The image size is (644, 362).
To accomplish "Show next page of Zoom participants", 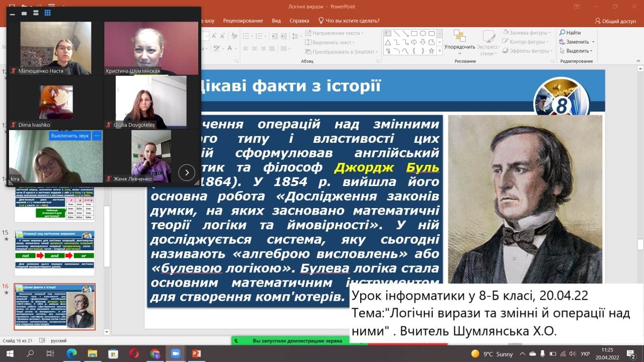I will pos(187,172).
